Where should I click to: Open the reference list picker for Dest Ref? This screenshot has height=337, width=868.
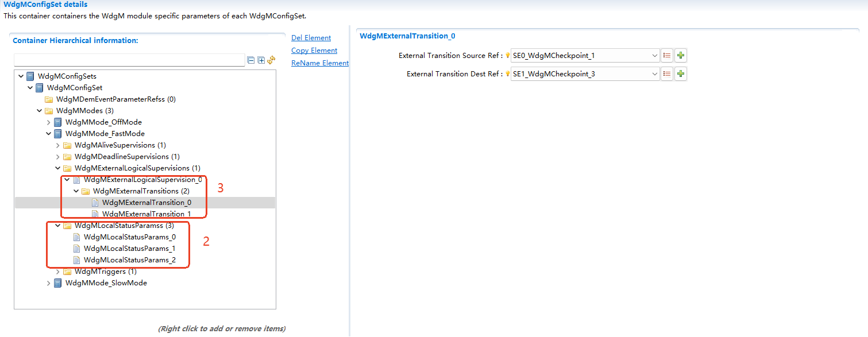click(x=666, y=73)
